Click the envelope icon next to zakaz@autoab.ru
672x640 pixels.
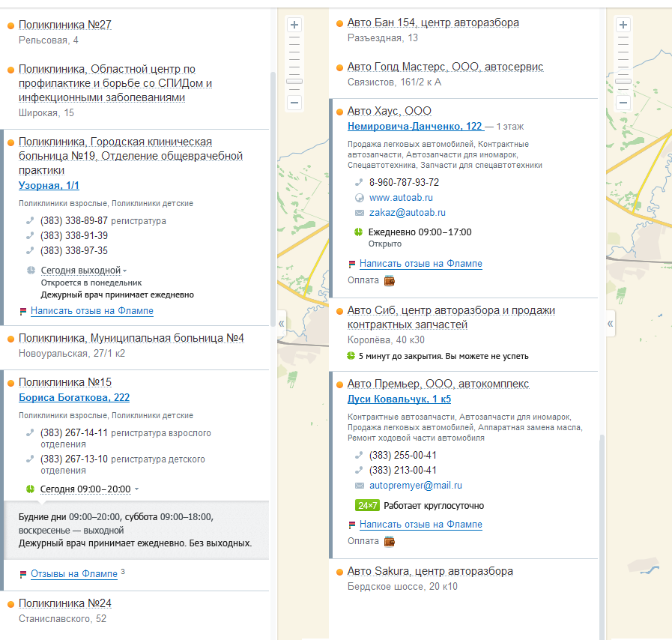pyautogui.click(x=359, y=213)
